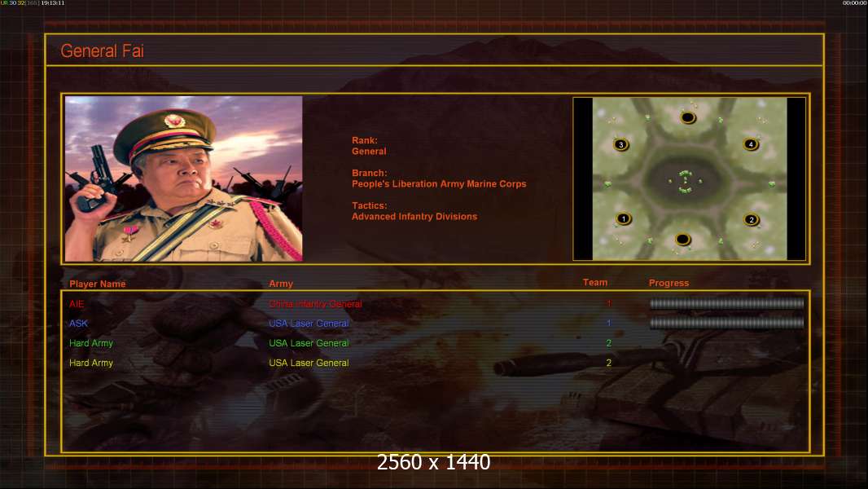Screen dimensions: 868x489
Task: Click start position 4 marker on minimap
Action: click(751, 144)
